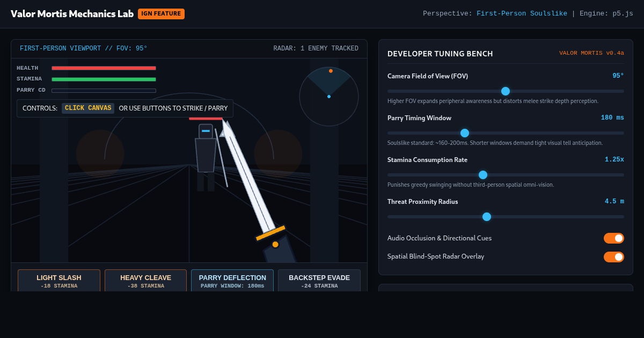
Task: Click the orange sword crossguard
Action: pos(271,233)
